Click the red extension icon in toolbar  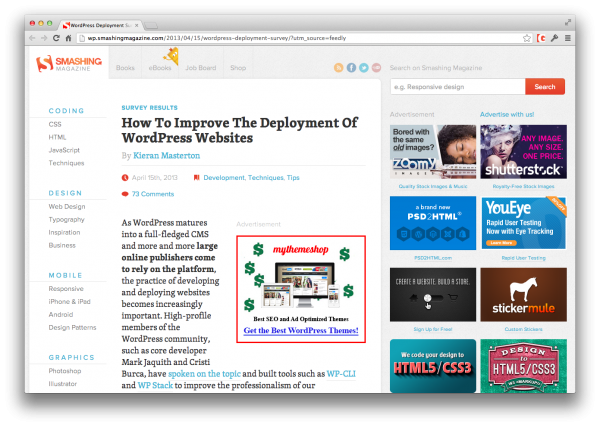(541, 38)
